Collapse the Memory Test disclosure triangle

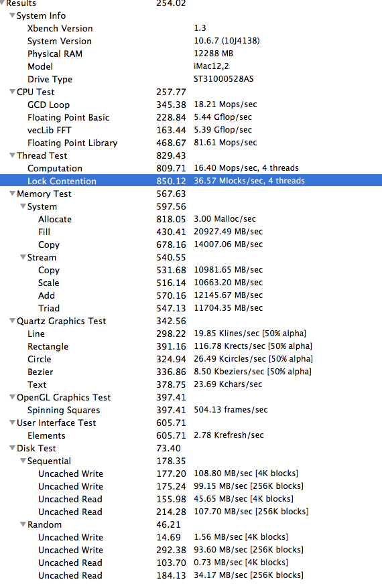[12, 194]
